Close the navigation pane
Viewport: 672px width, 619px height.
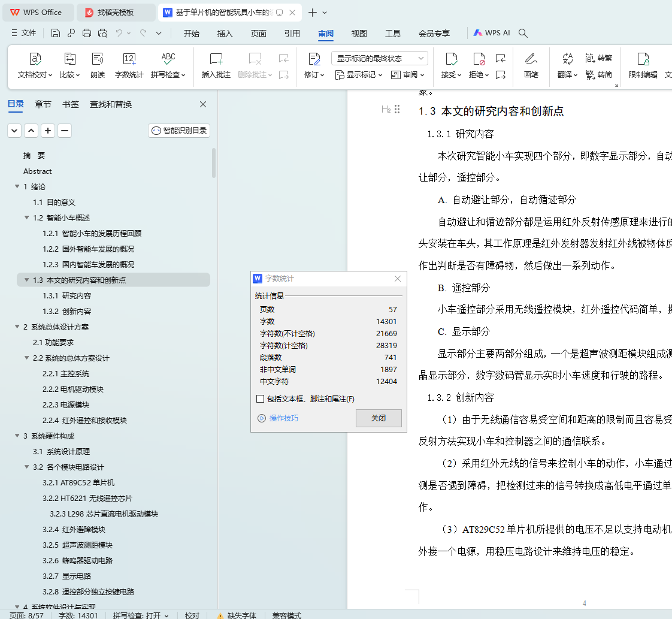pyautogui.click(x=203, y=104)
